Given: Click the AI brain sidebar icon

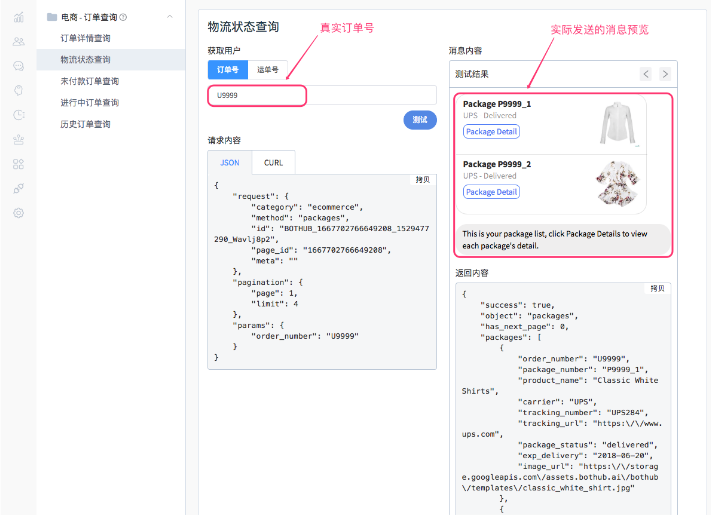Looking at the screenshot, I should (18, 90).
